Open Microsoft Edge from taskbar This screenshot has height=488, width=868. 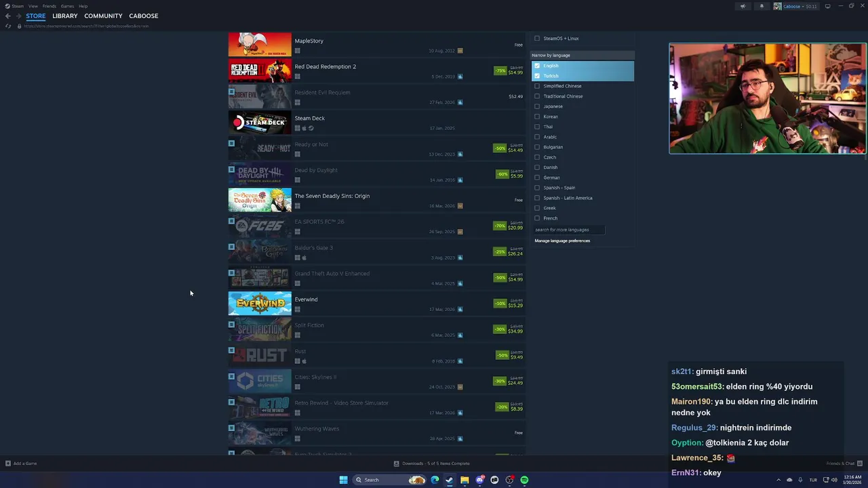point(435,480)
